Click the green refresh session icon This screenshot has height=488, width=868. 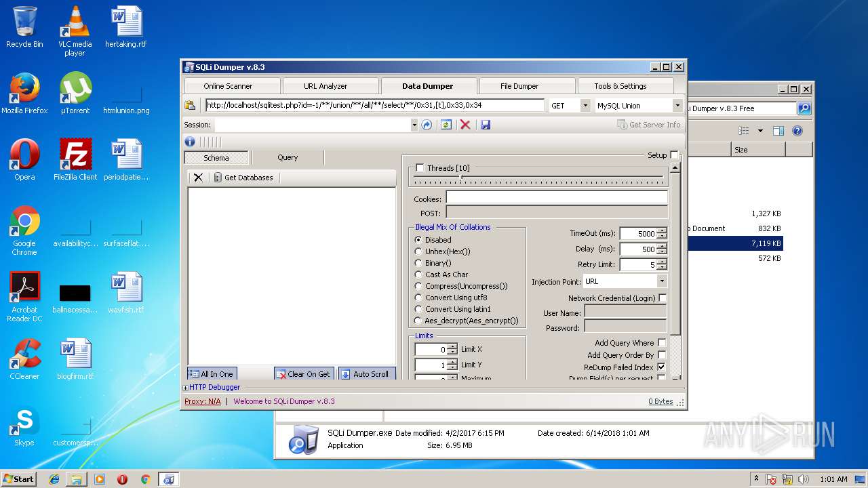coord(446,125)
